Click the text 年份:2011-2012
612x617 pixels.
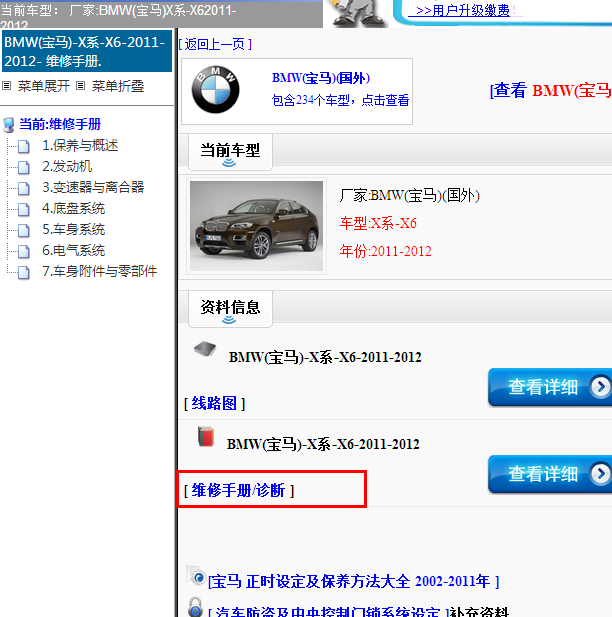pos(386,251)
